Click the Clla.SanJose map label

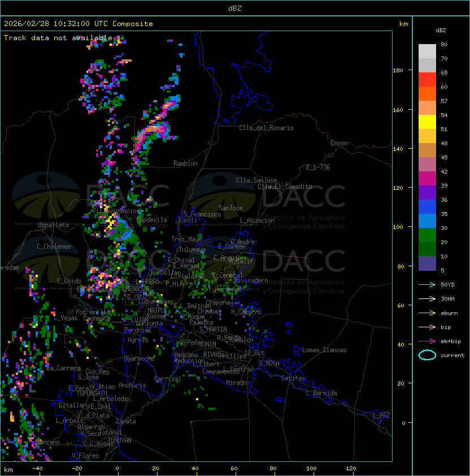tap(256, 180)
